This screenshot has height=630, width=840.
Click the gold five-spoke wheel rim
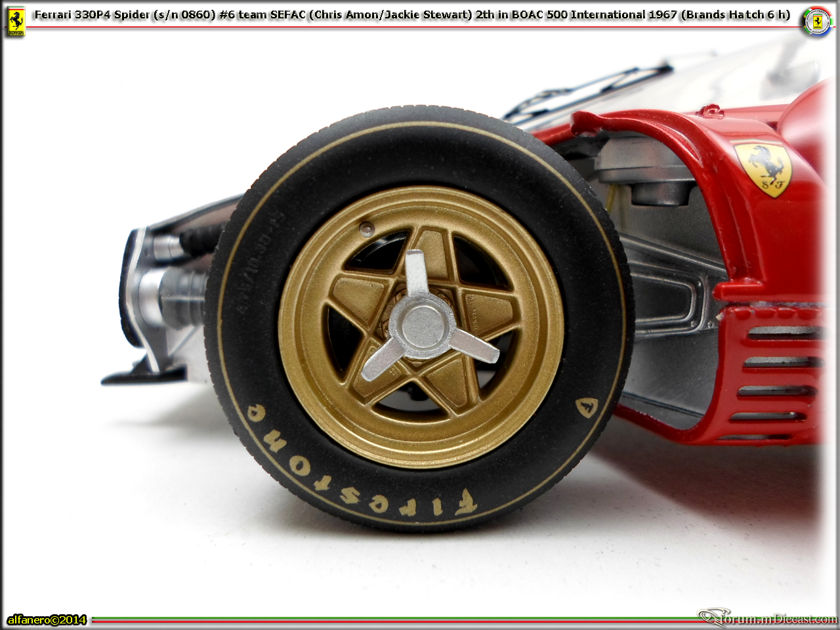[x=421, y=326]
